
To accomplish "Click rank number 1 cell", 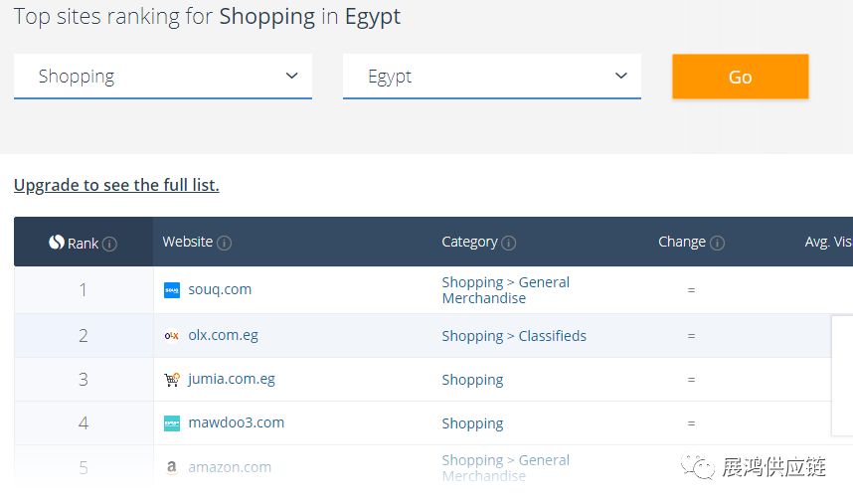I will (x=84, y=290).
